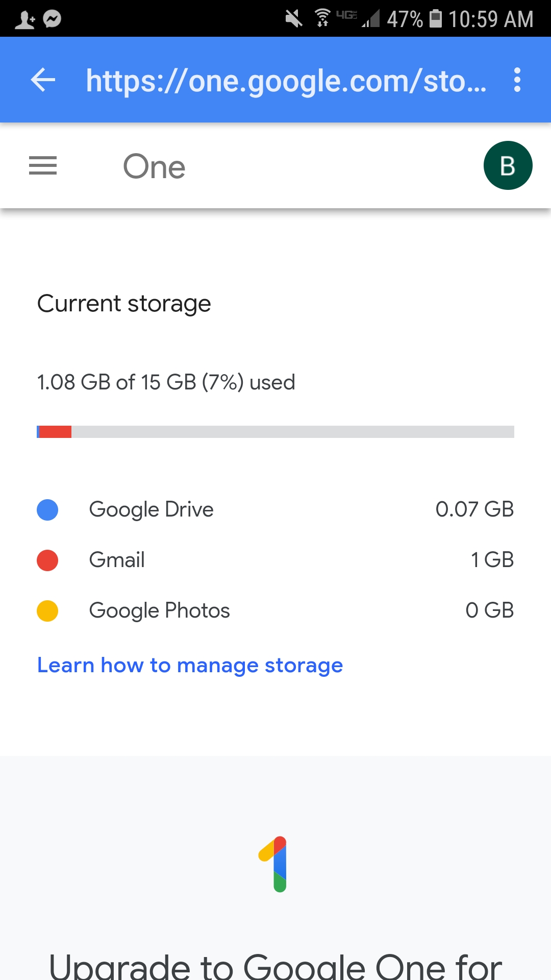Tap the storage usage progress bar

[x=275, y=432]
